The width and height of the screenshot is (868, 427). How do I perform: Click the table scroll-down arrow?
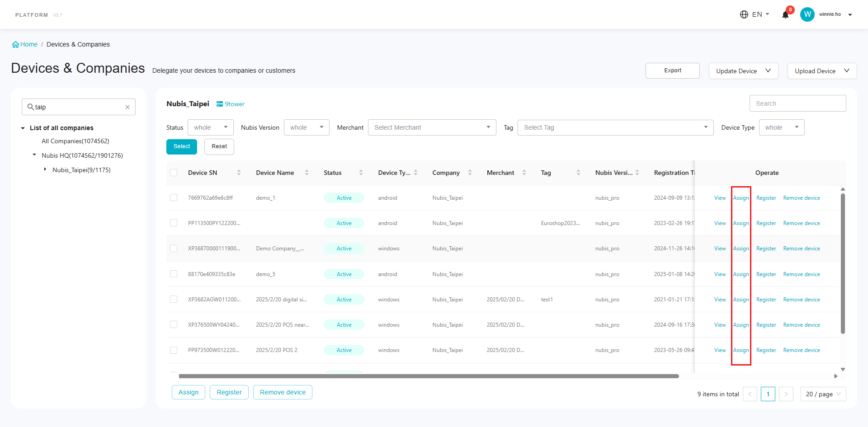[843, 369]
